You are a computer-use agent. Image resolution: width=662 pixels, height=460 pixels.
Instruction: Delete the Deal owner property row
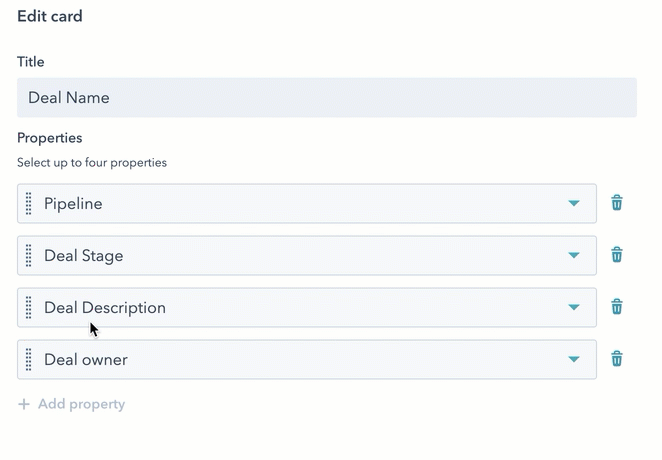point(617,359)
